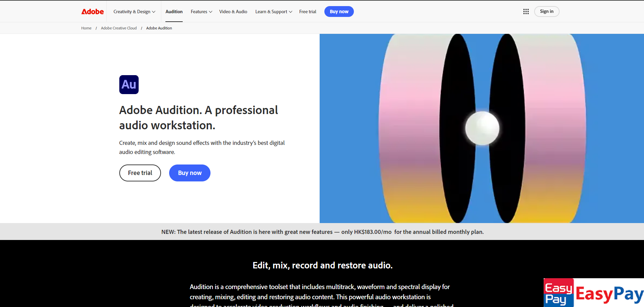The image size is (644, 307).
Task: Click the hero animation image
Action: click(x=482, y=128)
